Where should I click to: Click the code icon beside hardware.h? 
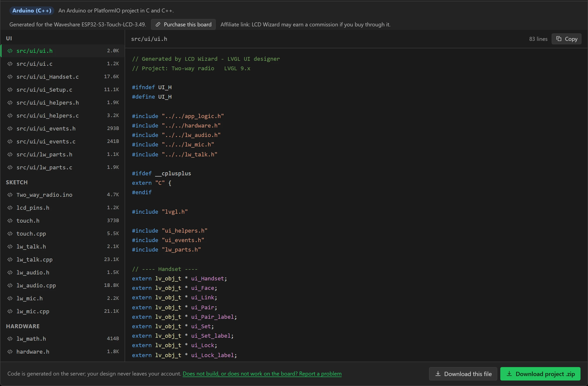pyautogui.click(x=10, y=352)
